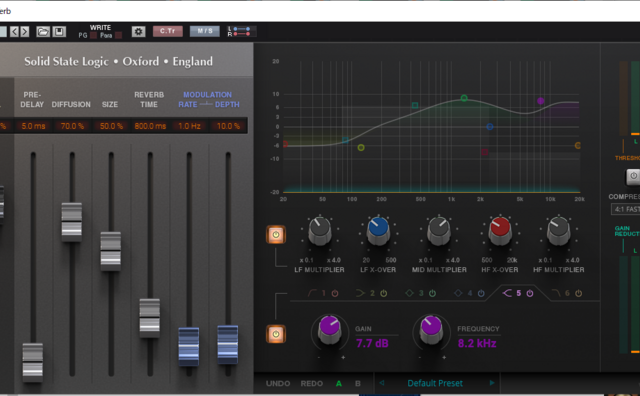The width and height of the screenshot is (640, 396).
Task: Click the Reverb Time fader handle
Action: tap(150, 318)
